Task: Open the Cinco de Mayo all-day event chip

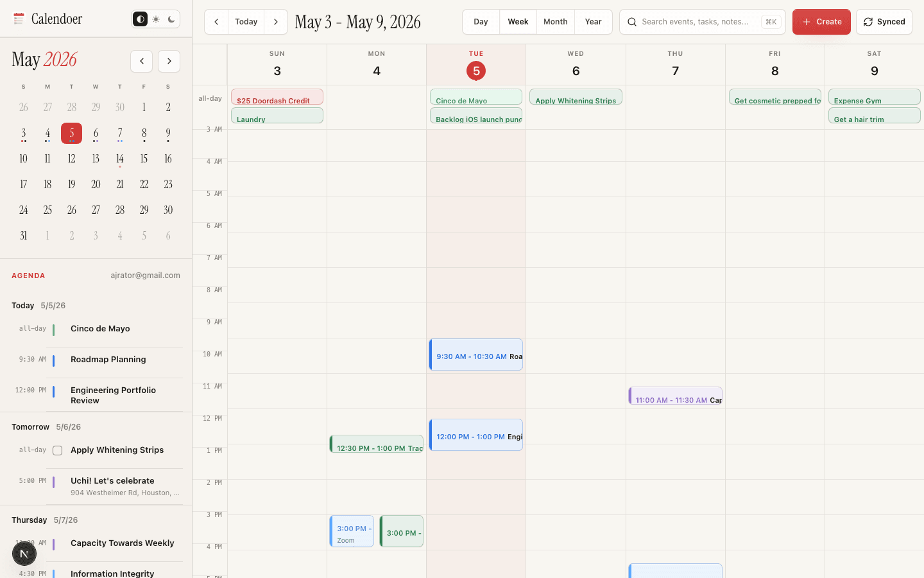Action: (x=476, y=97)
